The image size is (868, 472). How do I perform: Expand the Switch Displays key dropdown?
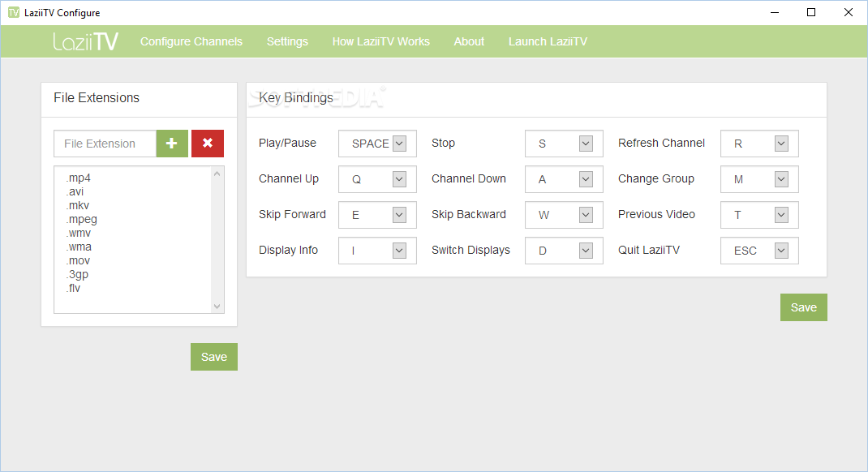tap(586, 251)
